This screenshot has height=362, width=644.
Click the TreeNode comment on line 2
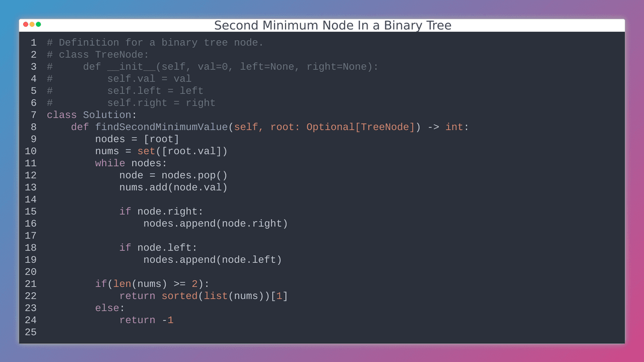tap(98, 54)
